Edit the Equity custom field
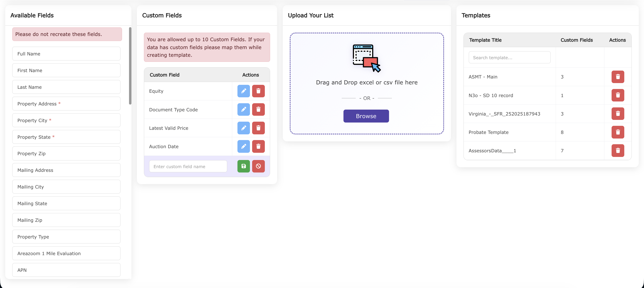 (x=244, y=91)
